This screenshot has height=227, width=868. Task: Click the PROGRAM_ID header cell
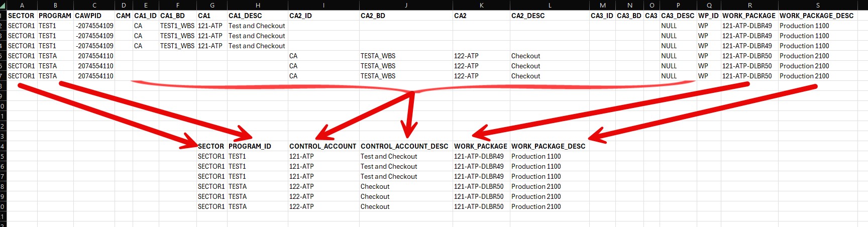(x=258, y=146)
